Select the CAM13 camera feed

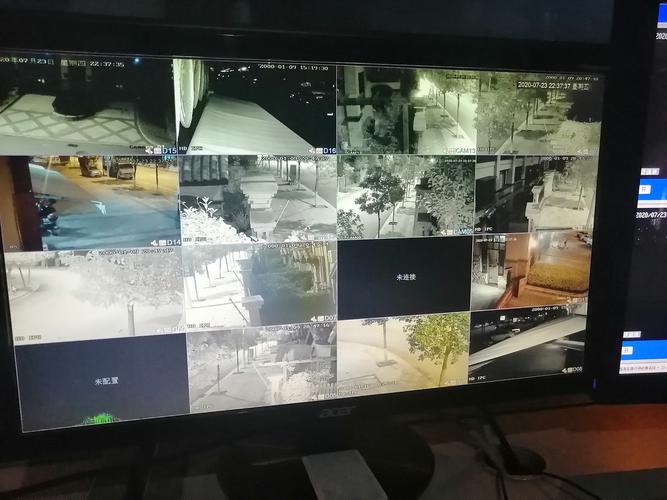(x=407, y=110)
